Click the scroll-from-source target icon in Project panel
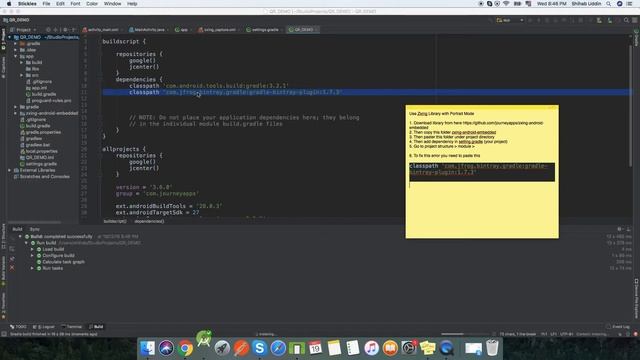640x360 pixels. click(48, 30)
